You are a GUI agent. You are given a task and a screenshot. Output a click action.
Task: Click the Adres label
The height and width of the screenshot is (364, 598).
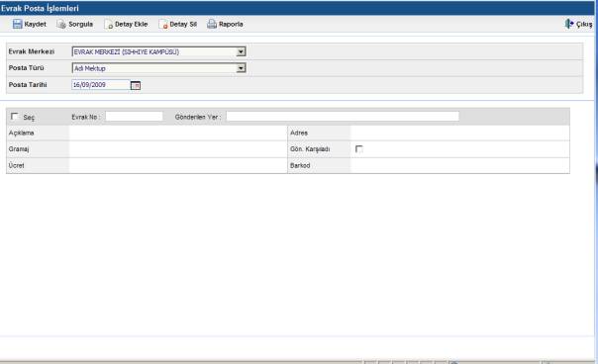coord(299,133)
